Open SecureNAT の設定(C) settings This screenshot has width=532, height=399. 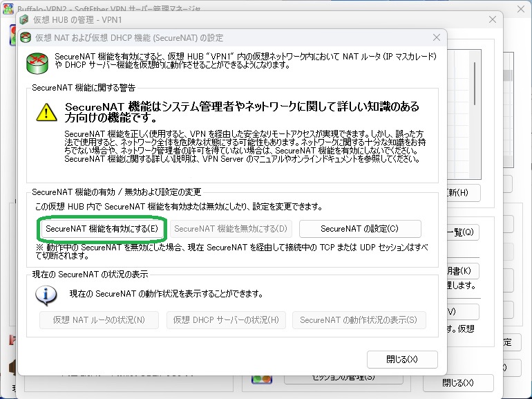(x=360, y=228)
